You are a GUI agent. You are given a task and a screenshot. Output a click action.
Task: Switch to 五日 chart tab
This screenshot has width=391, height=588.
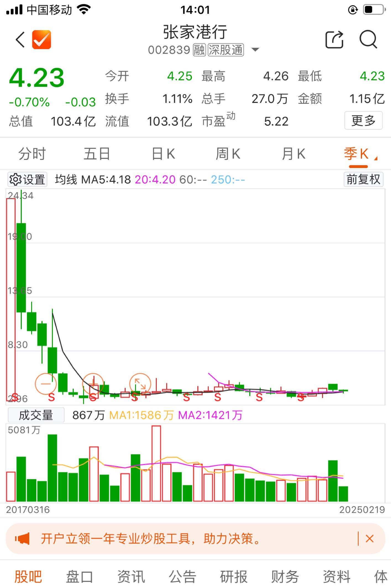pyautogui.click(x=97, y=154)
